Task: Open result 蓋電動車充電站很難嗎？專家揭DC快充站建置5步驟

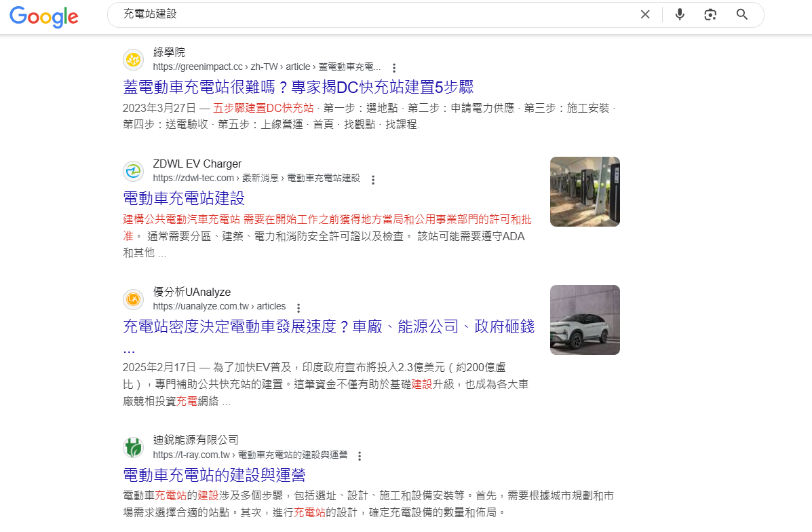Action: click(x=298, y=87)
